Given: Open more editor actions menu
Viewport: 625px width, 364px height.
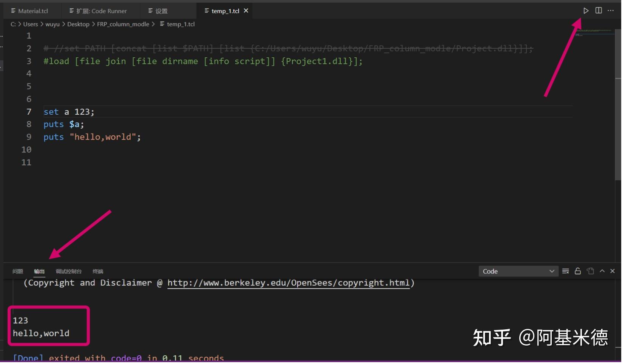Looking at the screenshot, I should coord(611,11).
